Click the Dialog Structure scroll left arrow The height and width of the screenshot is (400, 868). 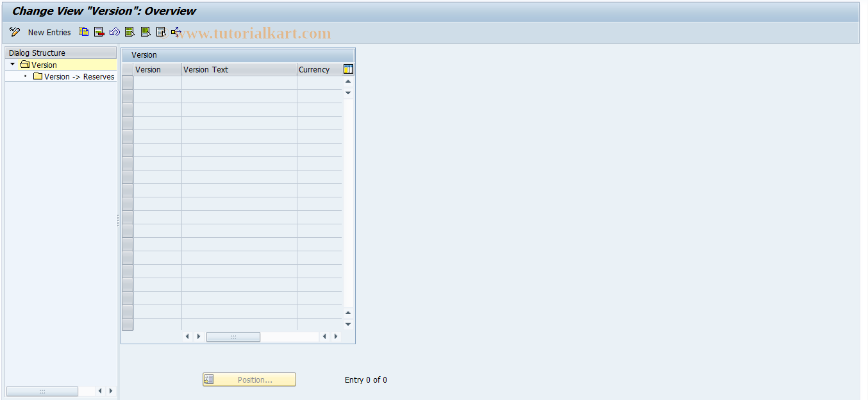(x=100, y=391)
